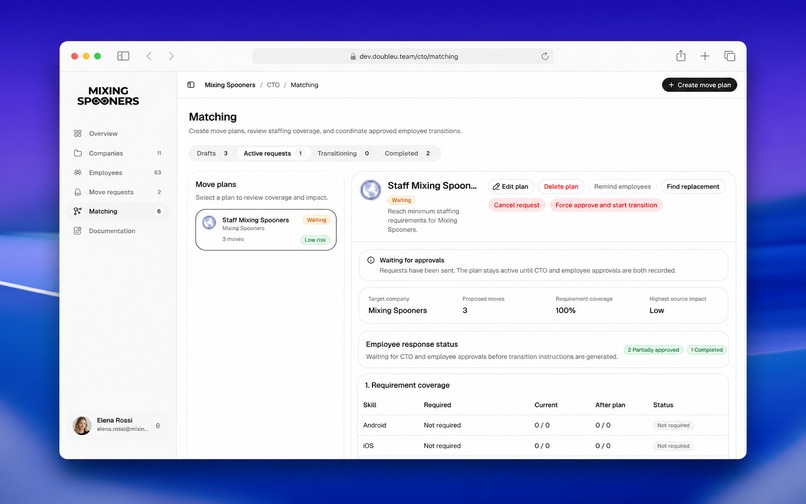This screenshot has height=504, width=806.
Task: Click the Companies folder icon
Action: click(78, 153)
